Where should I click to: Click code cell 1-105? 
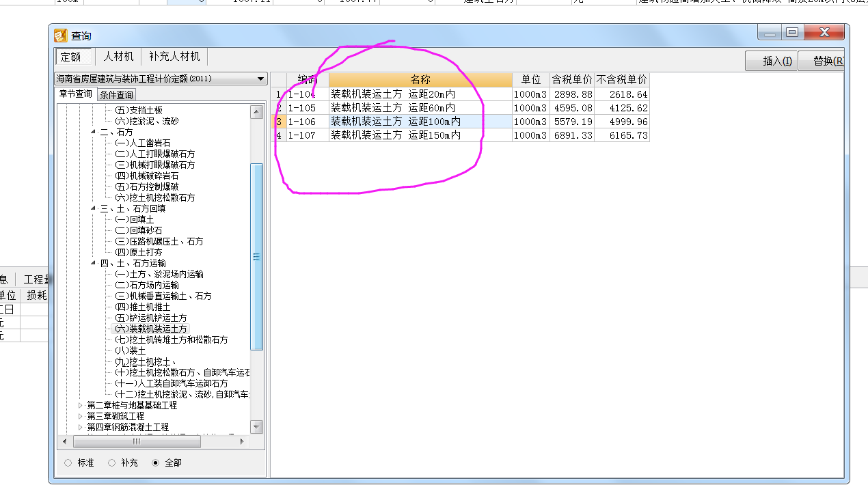coord(308,108)
